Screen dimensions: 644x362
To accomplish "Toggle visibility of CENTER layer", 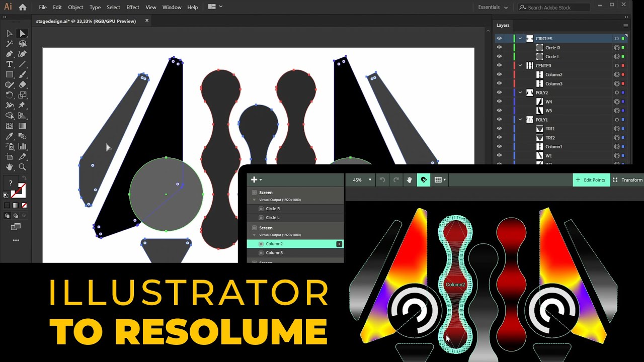I will (499, 66).
